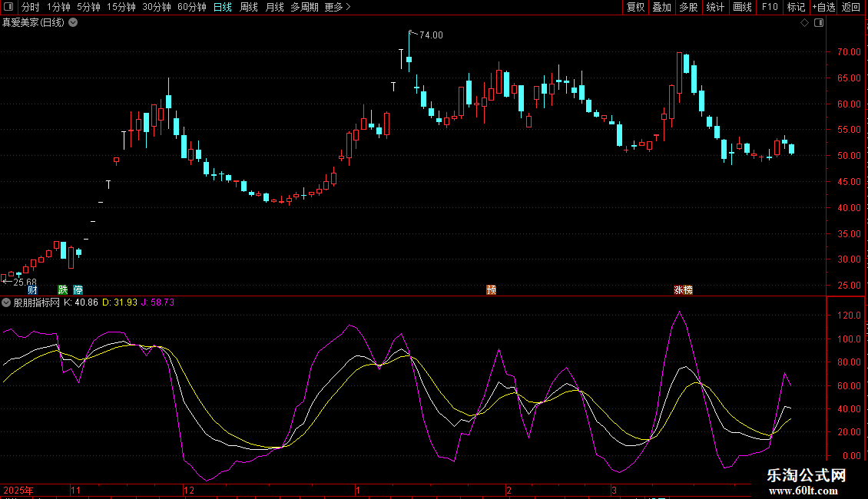
Task: Click the 74.00 high price label
Action: [431, 35]
